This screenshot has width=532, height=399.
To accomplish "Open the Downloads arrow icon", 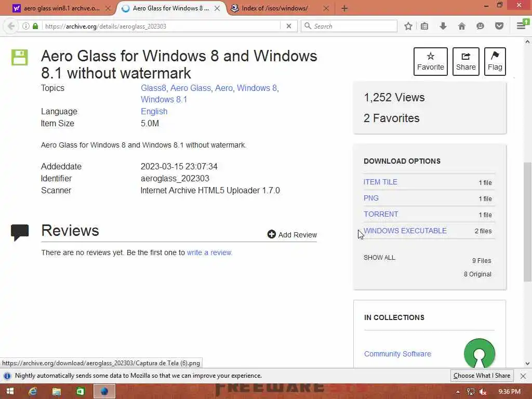I will (x=443, y=26).
